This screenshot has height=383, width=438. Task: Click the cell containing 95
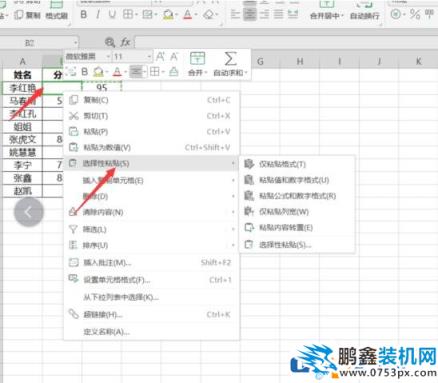(x=101, y=88)
